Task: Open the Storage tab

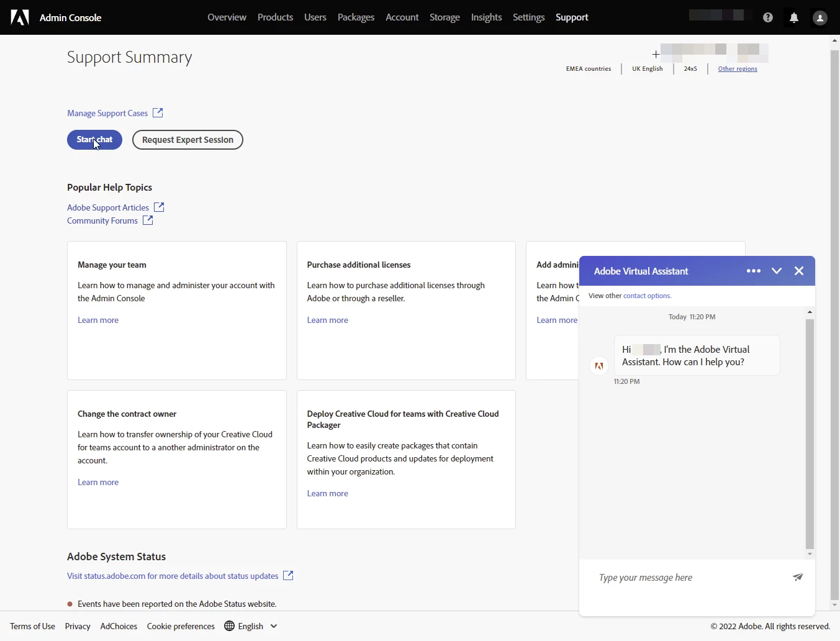Action: 445,17
